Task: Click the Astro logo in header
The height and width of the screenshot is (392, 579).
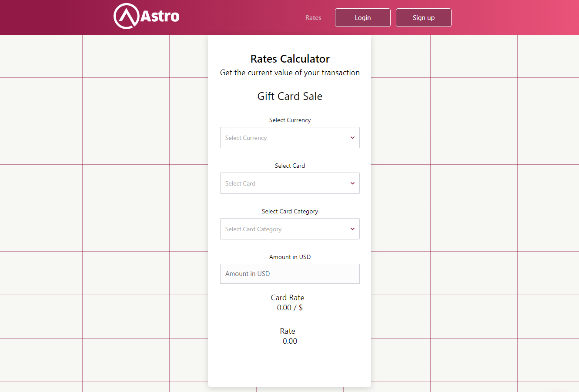Action: [x=147, y=17]
